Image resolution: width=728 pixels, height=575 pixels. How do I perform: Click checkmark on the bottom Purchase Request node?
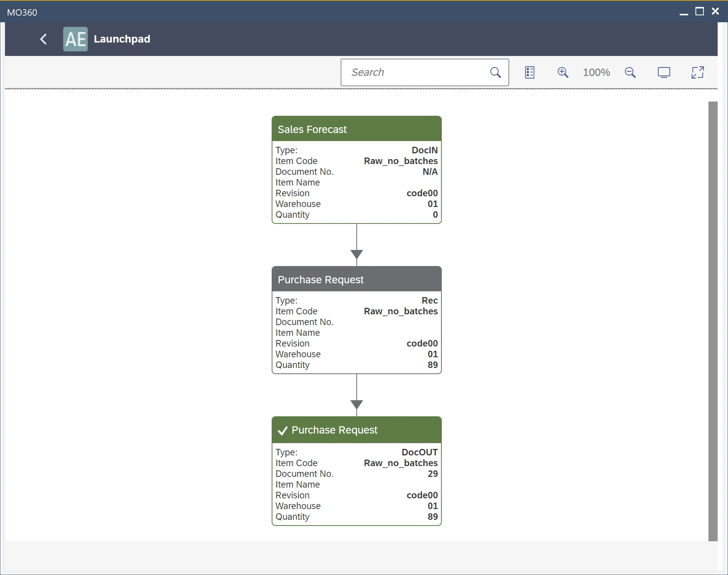(x=282, y=430)
